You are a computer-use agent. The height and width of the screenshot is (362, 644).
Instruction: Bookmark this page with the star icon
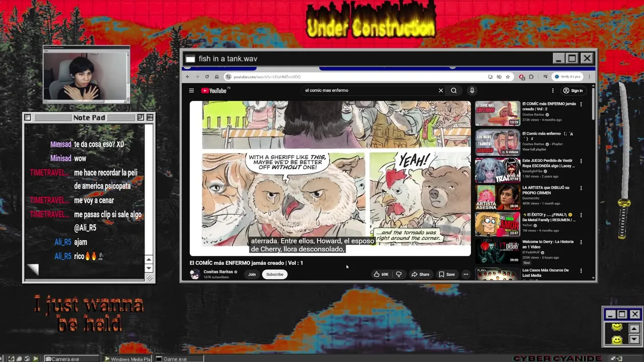click(508, 76)
